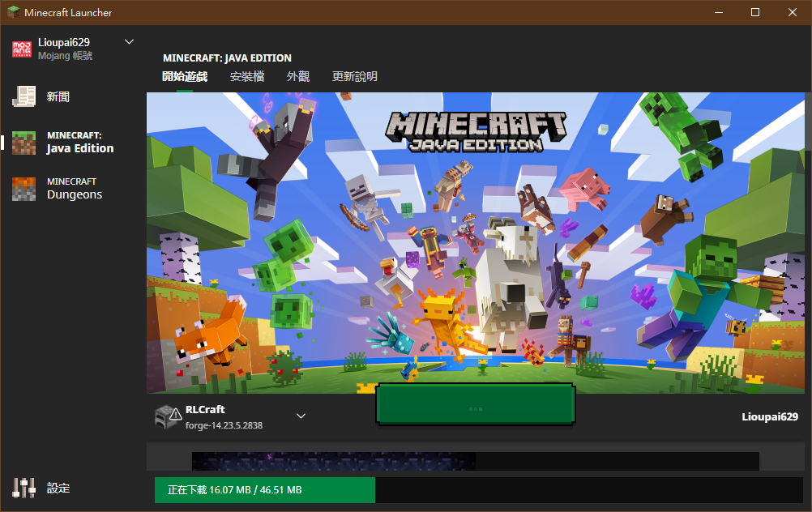This screenshot has width=812, height=512.
Task: Click the Java Edition banner artwork
Action: 476,242
